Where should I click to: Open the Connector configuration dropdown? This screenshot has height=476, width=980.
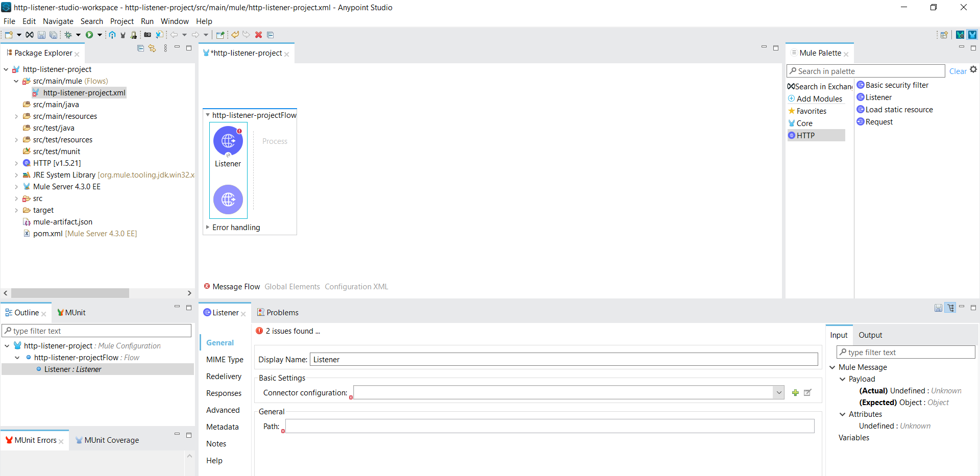779,392
